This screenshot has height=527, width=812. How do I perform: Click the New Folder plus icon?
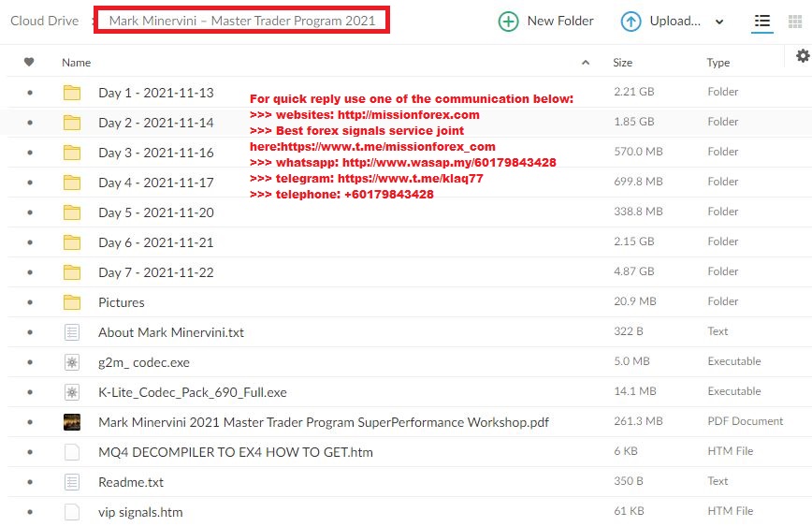click(x=508, y=22)
